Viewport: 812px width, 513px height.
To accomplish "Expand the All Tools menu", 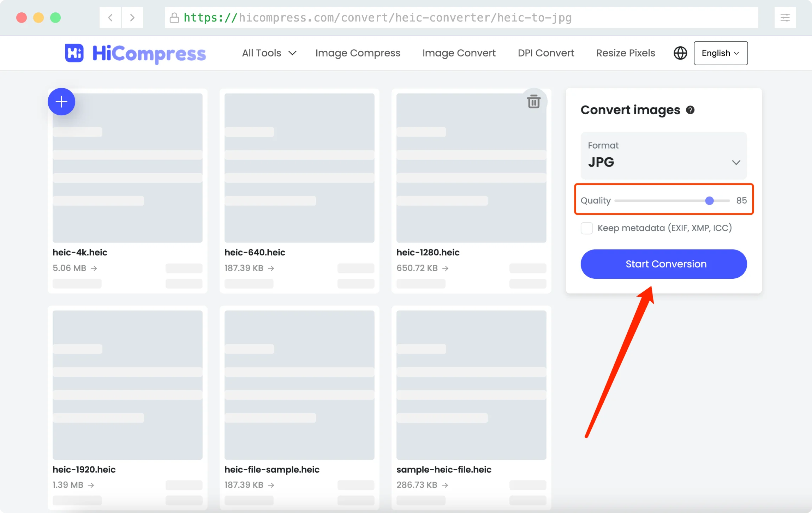I will 267,53.
